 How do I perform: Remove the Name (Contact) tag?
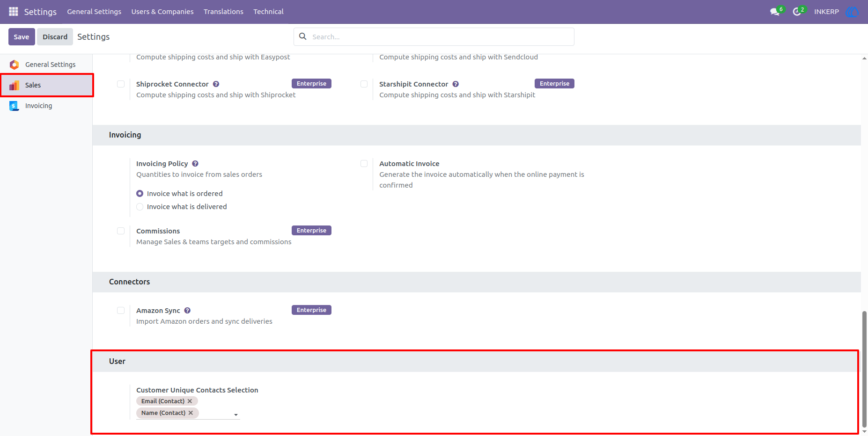(x=191, y=413)
